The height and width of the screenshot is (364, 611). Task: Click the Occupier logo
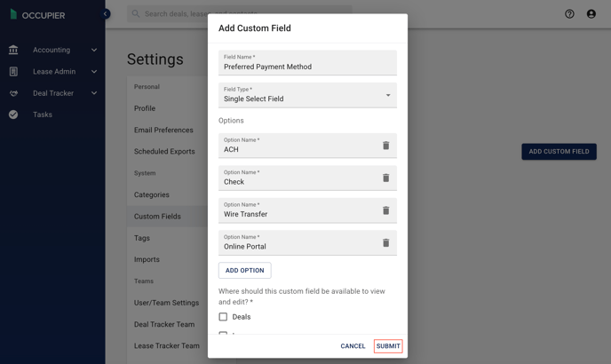tap(38, 15)
